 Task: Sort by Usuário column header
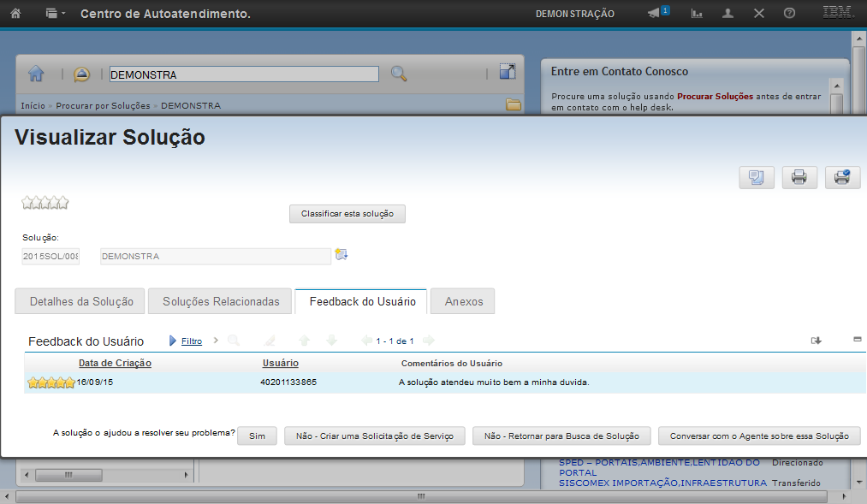(280, 363)
